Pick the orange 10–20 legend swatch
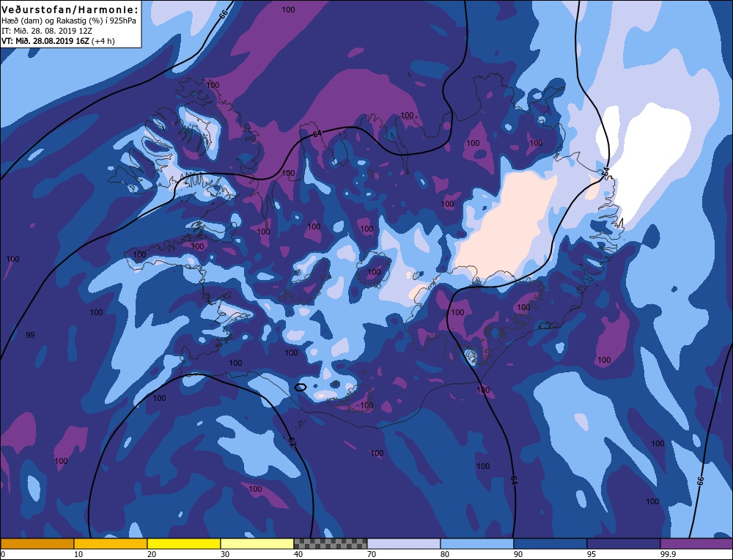This screenshot has width=733, height=560. pos(111,544)
